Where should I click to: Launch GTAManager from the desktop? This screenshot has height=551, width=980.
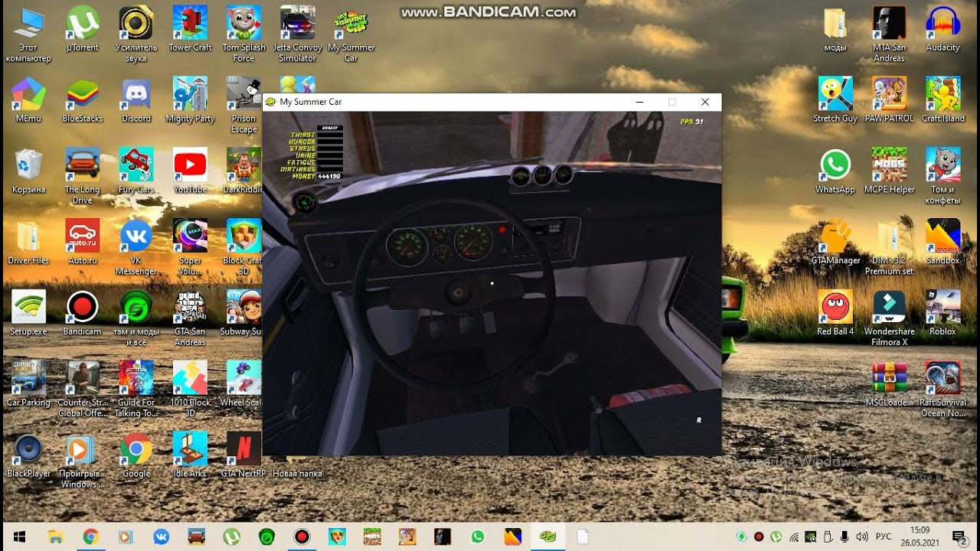(835, 243)
